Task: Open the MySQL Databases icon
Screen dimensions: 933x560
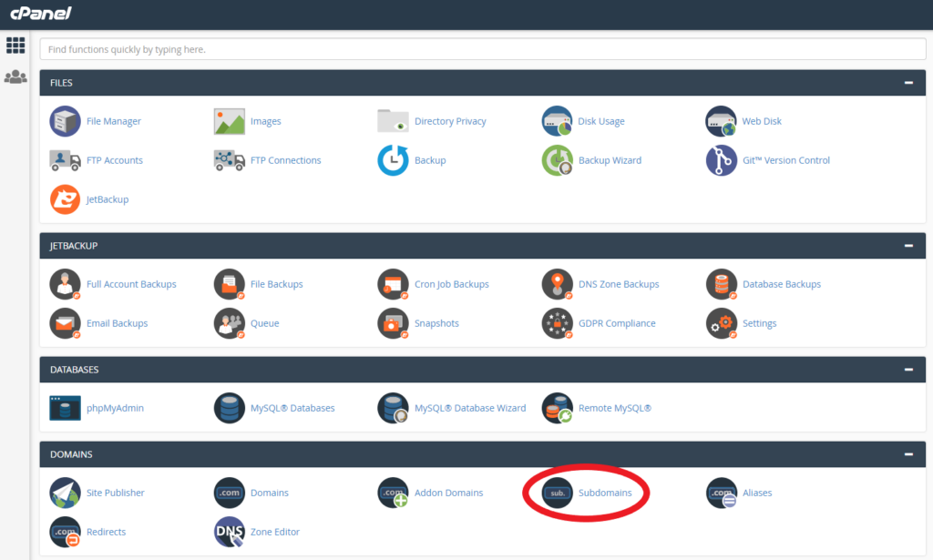Action: tap(229, 408)
